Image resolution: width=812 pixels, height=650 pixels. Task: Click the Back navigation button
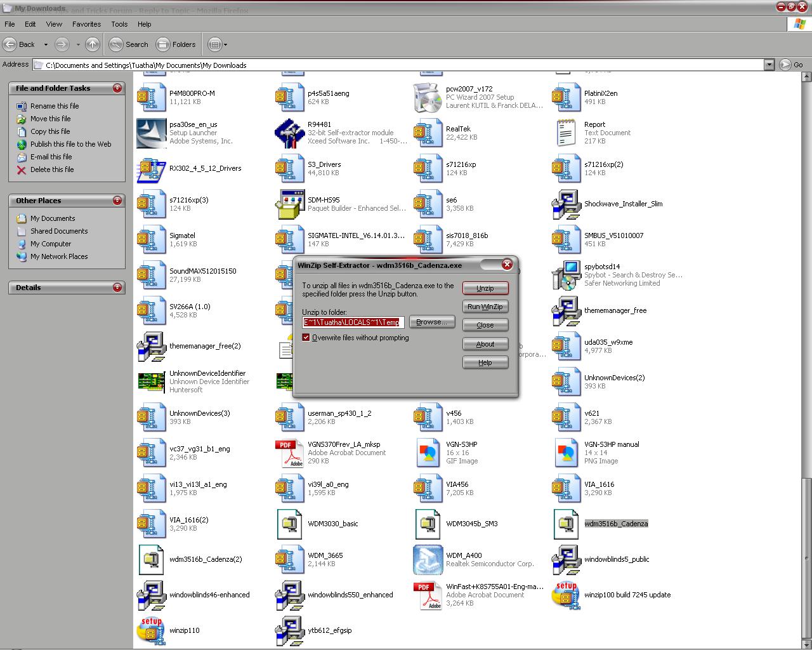point(19,44)
